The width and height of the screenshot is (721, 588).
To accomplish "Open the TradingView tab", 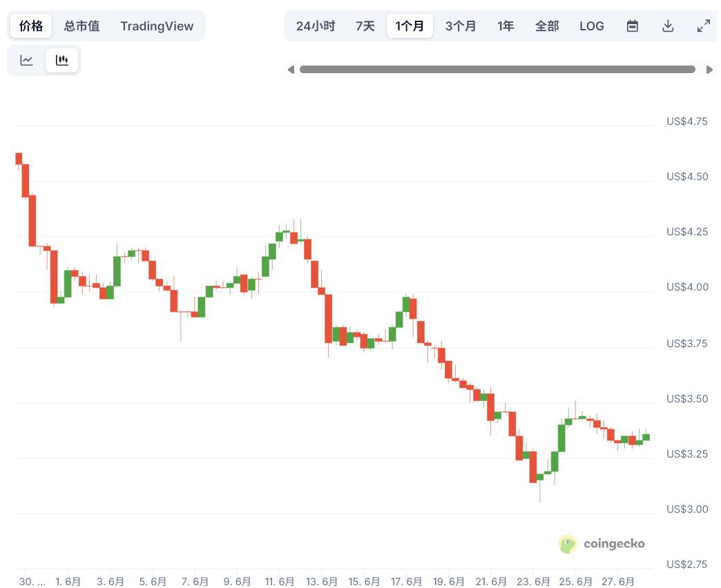I will coord(157,26).
